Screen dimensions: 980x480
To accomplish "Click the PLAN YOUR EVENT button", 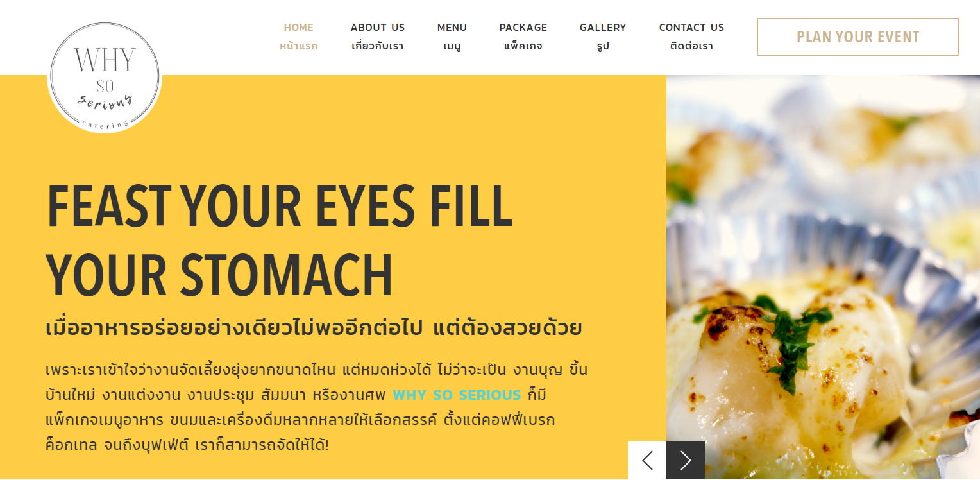I will tap(858, 37).
